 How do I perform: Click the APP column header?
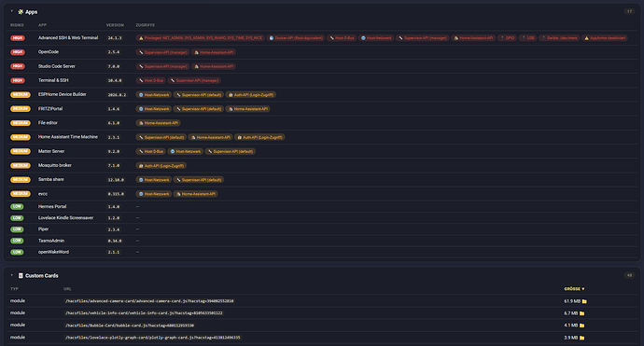pyautogui.click(x=42, y=25)
